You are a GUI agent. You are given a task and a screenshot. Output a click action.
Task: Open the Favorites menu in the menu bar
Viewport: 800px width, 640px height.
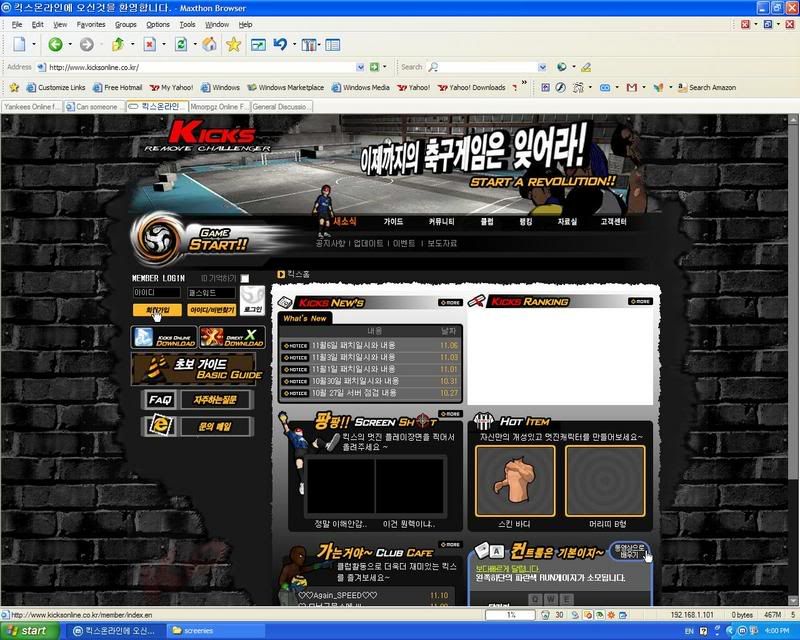click(x=91, y=24)
